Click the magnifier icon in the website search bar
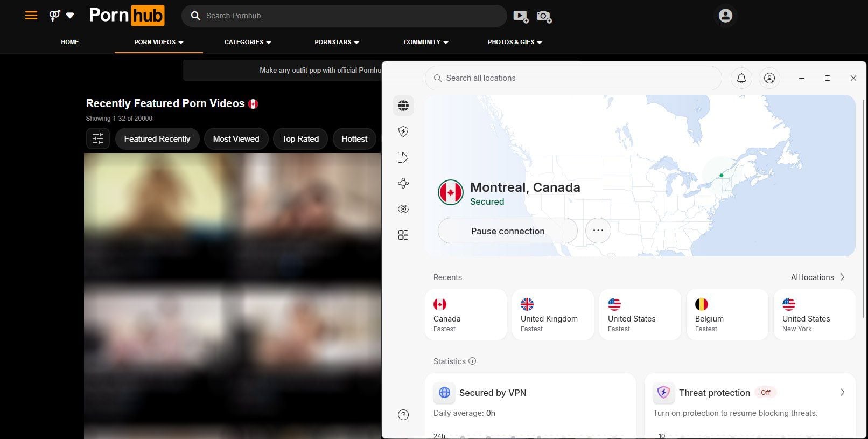This screenshot has width=868, height=439. [x=195, y=16]
